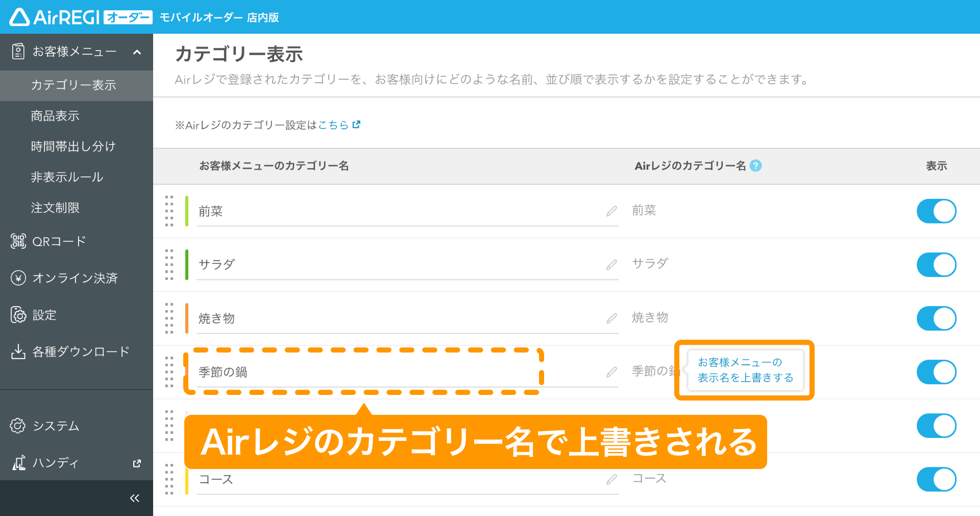Click the オンライン決済 yen icon
This screenshot has height=516, width=980.
pyautogui.click(x=18, y=278)
